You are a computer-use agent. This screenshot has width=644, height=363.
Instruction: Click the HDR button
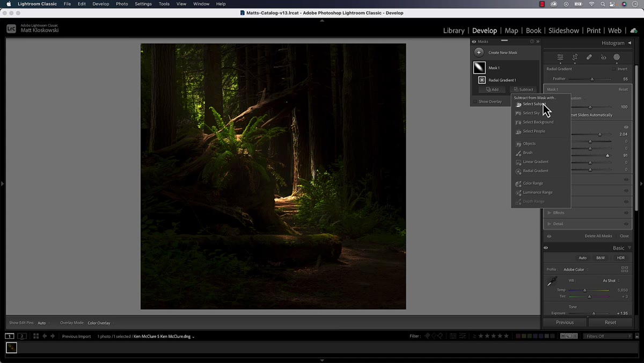[x=620, y=258]
